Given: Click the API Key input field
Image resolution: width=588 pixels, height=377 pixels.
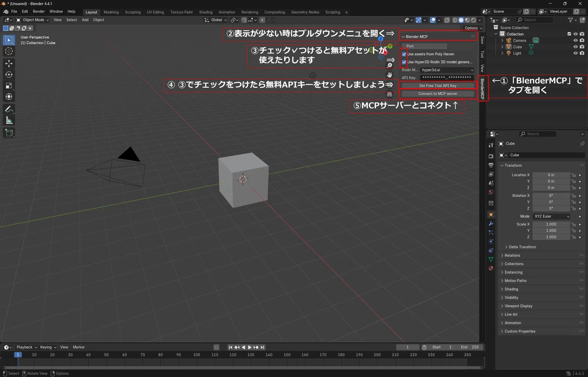Looking at the screenshot, I should [x=447, y=77].
